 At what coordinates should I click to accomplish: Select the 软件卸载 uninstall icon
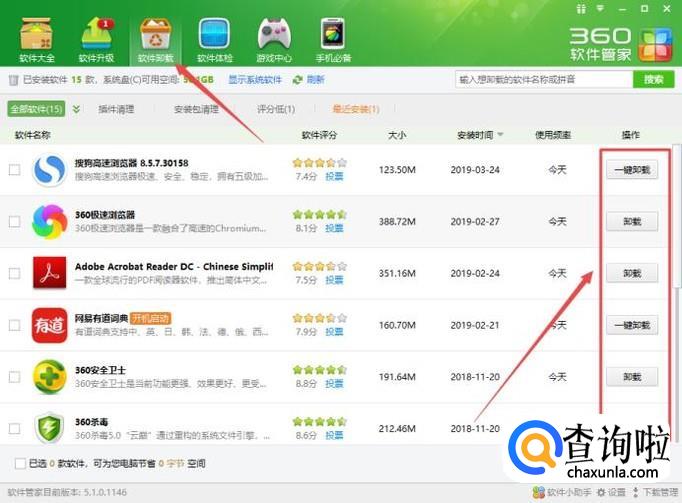click(155, 39)
